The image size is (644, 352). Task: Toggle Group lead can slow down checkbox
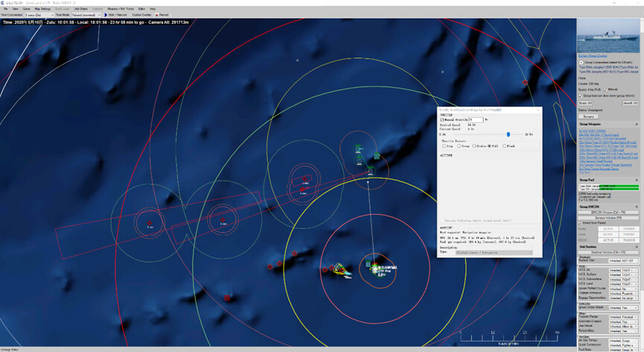pos(581,96)
